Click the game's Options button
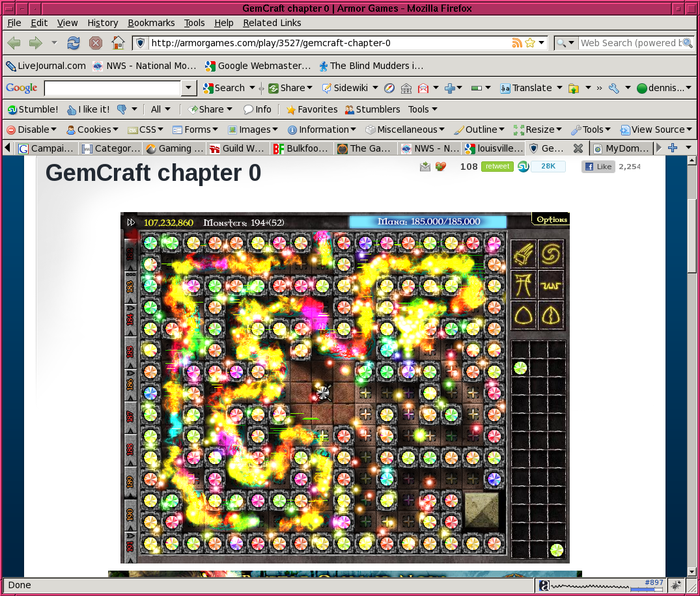 (x=551, y=219)
